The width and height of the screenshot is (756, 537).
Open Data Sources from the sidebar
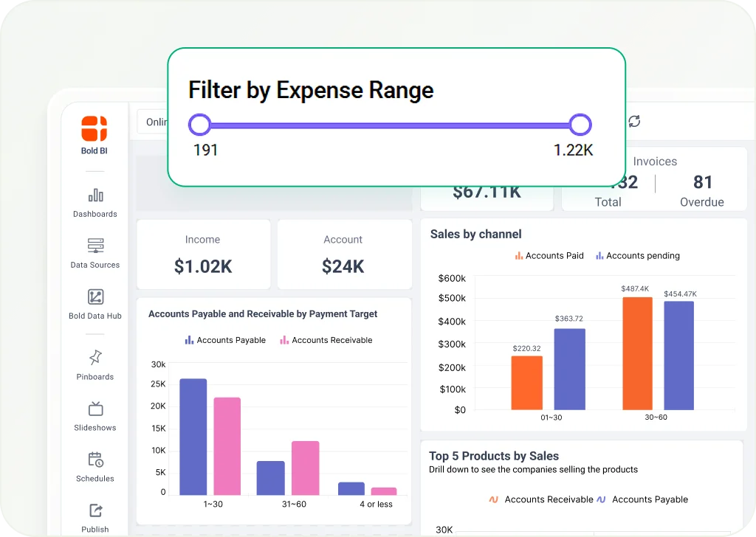pos(95,246)
